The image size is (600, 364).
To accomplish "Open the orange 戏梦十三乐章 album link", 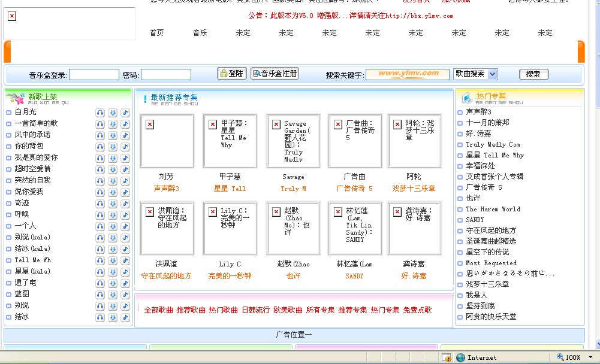I will click(414, 189).
